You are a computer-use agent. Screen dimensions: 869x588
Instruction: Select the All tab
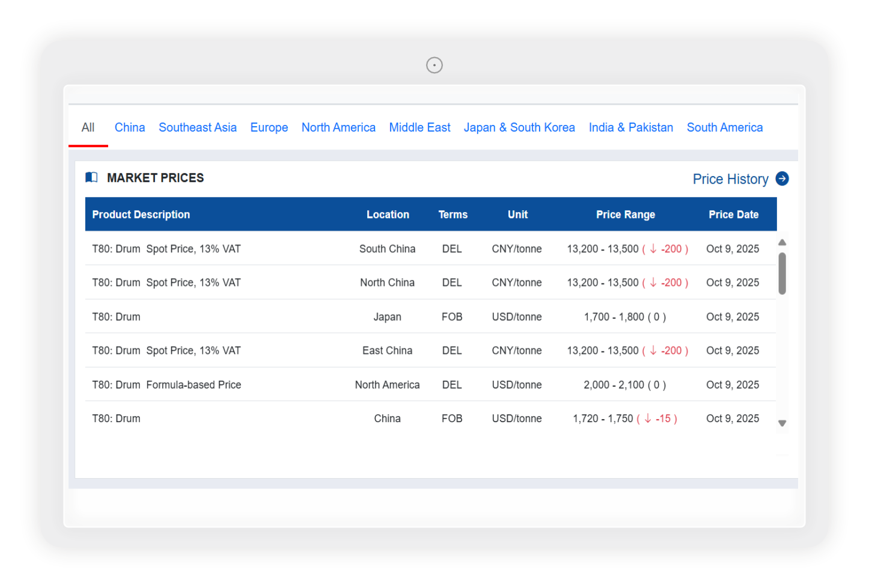(x=88, y=127)
